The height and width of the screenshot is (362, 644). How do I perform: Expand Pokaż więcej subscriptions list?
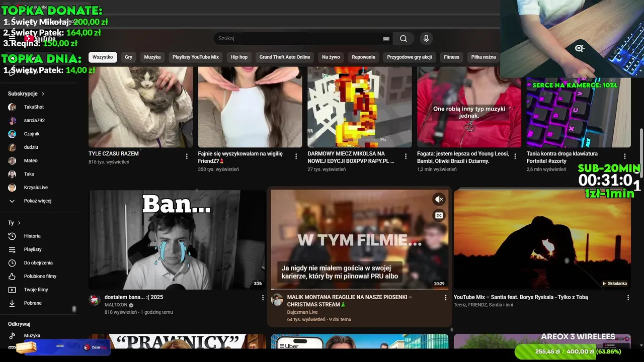[x=38, y=201]
